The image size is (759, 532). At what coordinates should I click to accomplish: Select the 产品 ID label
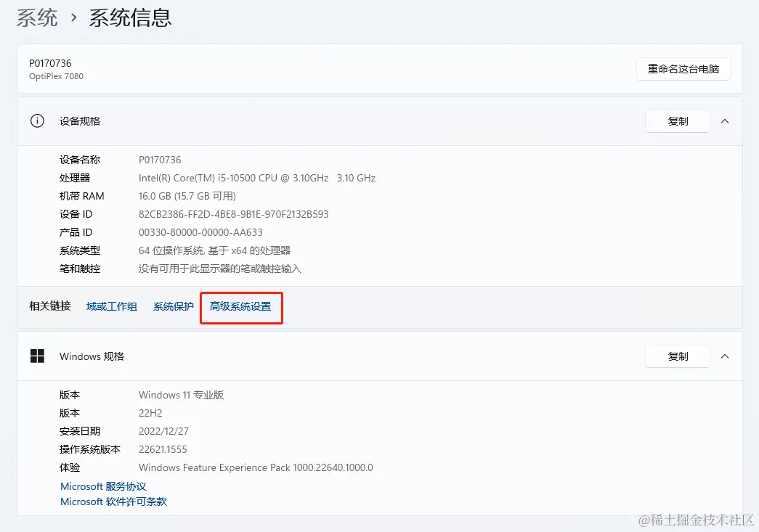(76, 233)
